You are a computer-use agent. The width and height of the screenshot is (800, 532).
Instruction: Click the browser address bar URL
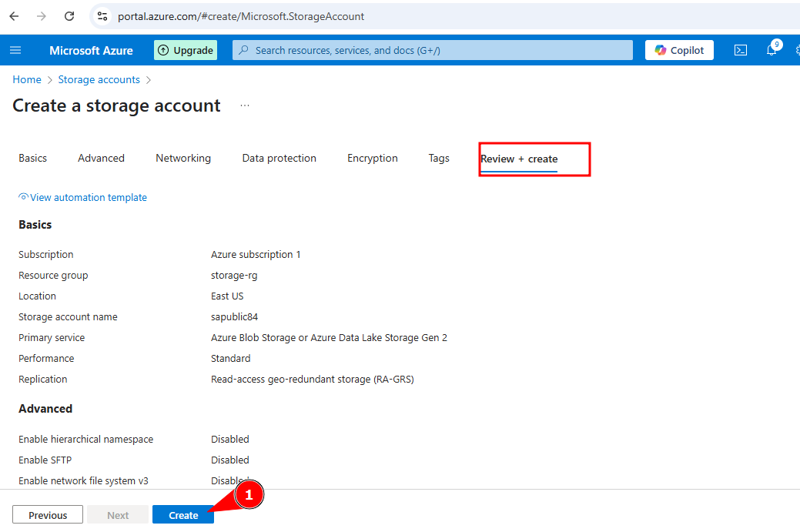[x=241, y=16]
